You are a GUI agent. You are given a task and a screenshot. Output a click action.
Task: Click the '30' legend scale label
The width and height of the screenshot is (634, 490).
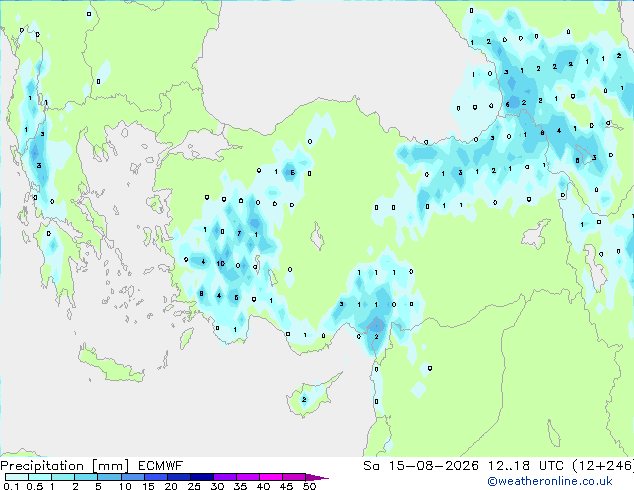[217, 486]
